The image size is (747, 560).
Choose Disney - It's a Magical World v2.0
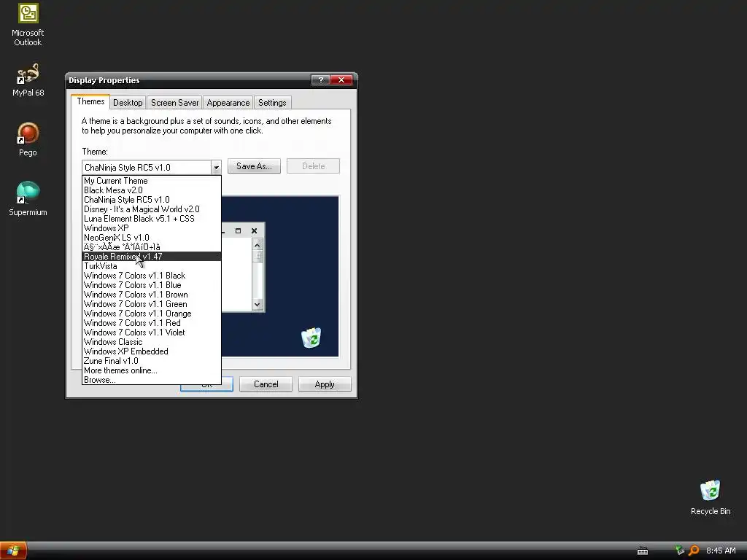point(152,209)
